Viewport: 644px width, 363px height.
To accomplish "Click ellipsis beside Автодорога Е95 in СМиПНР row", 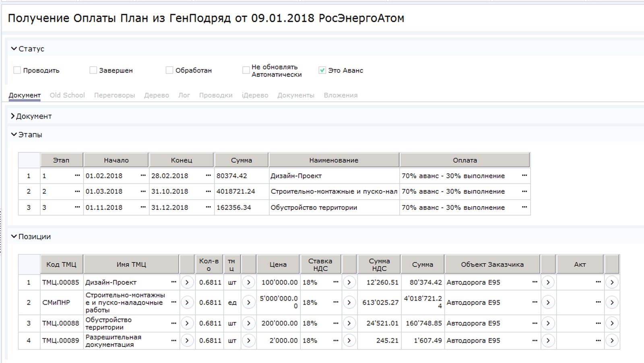I will point(535,302).
